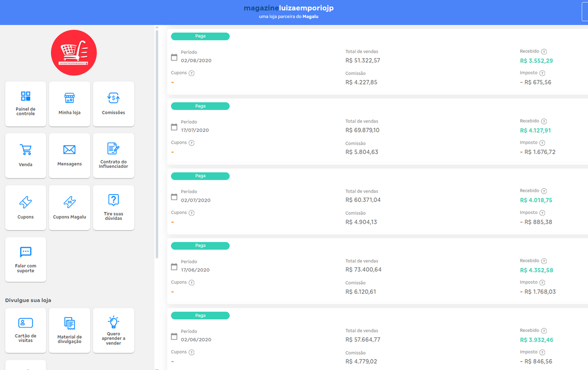This screenshot has height=370, width=588.
Task: Click Recebido help icon beside R$ 4.352,58
Action: (544, 262)
